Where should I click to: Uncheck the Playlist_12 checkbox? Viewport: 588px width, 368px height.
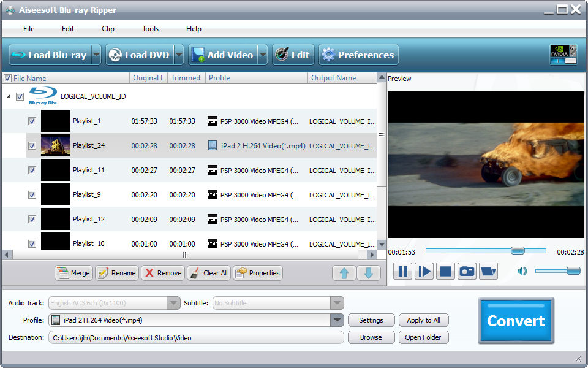tap(32, 219)
